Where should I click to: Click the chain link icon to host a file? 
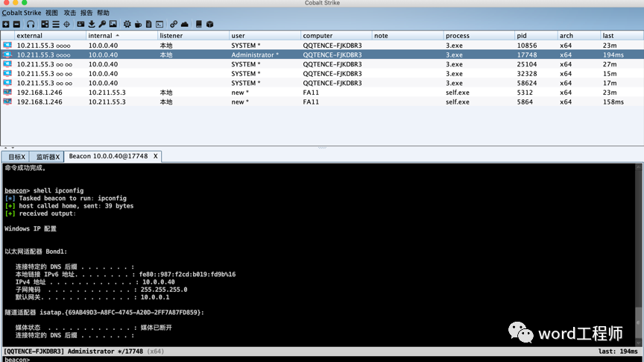tap(174, 25)
